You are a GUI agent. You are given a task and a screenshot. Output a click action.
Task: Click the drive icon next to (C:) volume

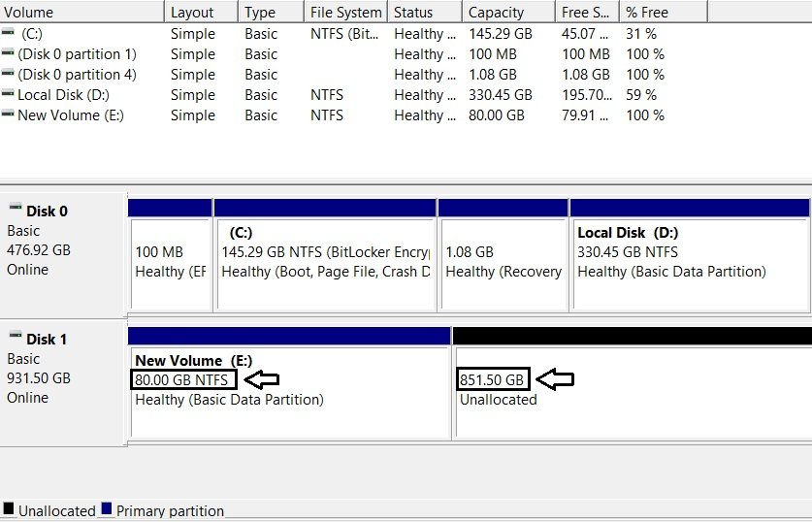pos(8,33)
